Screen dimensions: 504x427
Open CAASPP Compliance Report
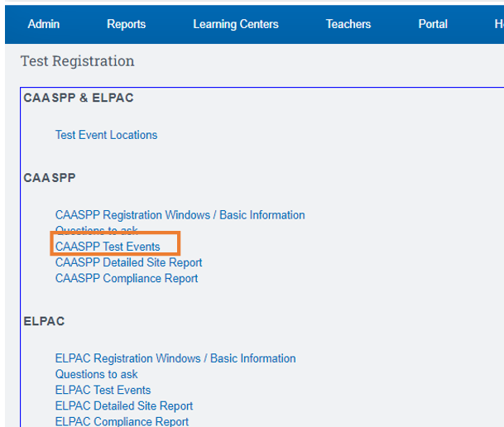click(127, 278)
